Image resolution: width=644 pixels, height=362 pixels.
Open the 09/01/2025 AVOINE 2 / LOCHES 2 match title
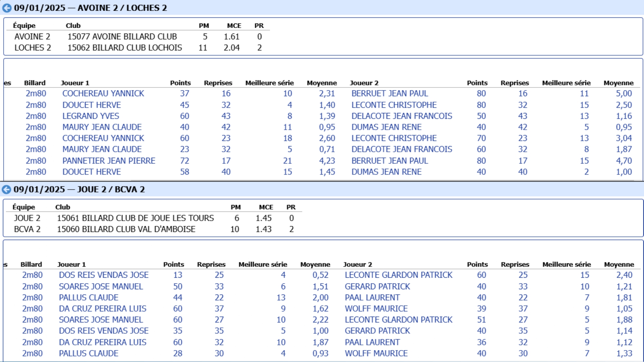tap(90, 8)
